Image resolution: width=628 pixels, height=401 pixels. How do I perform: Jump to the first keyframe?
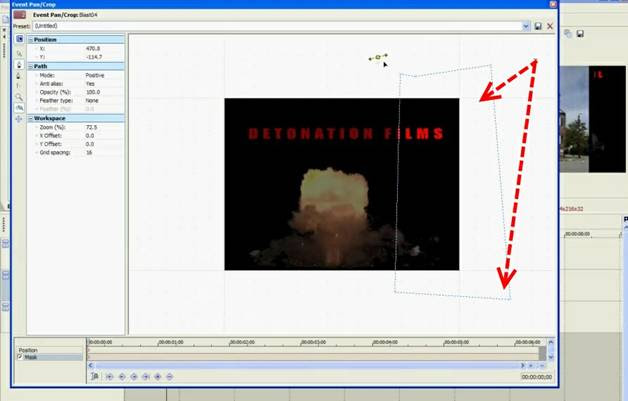pyautogui.click(x=110, y=377)
